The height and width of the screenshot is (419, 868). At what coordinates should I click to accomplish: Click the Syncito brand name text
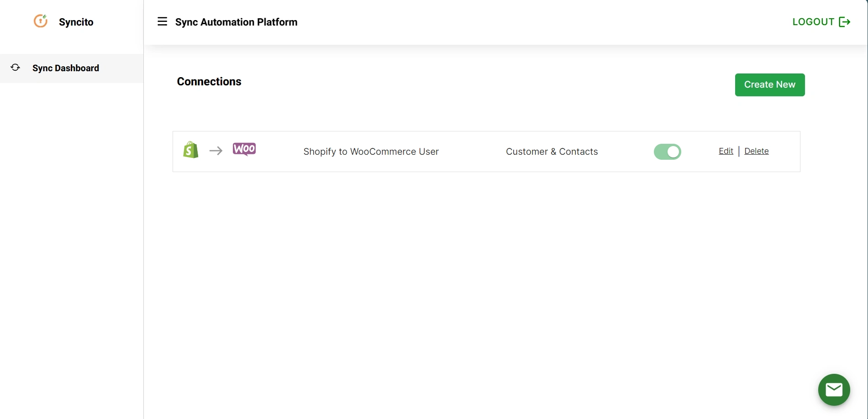(x=76, y=21)
